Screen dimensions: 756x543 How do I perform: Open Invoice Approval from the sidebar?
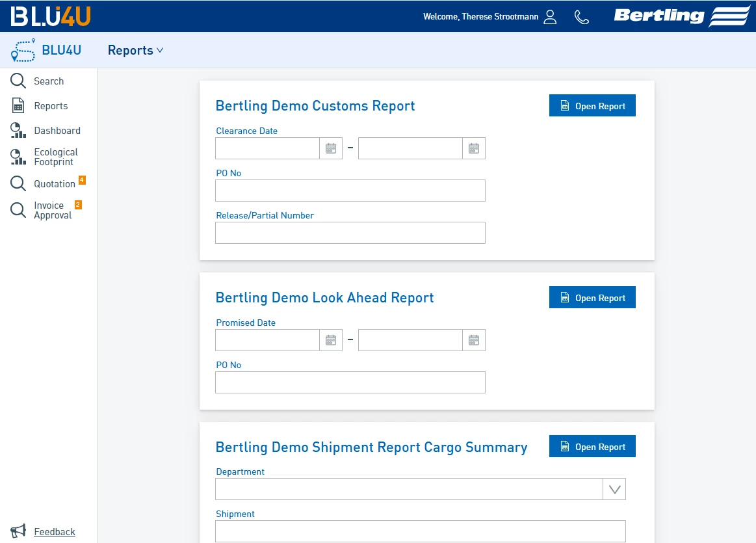(x=53, y=210)
